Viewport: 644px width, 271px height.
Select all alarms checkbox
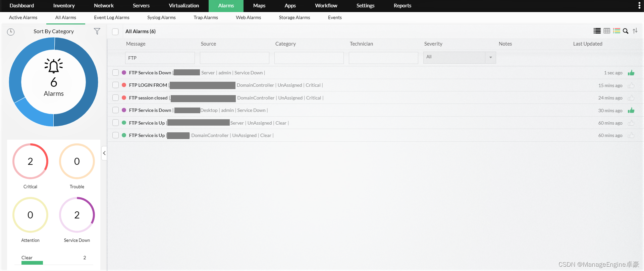click(115, 31)
